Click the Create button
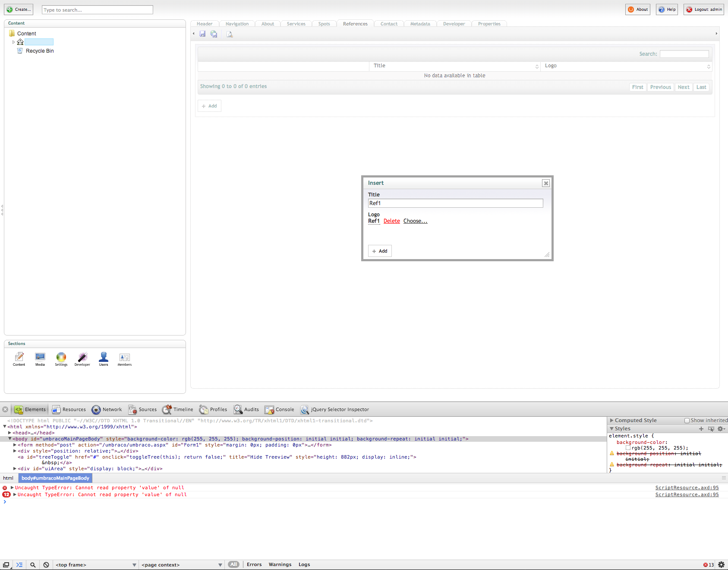Screen dimensions: 728x570 (x=19, y=9)
